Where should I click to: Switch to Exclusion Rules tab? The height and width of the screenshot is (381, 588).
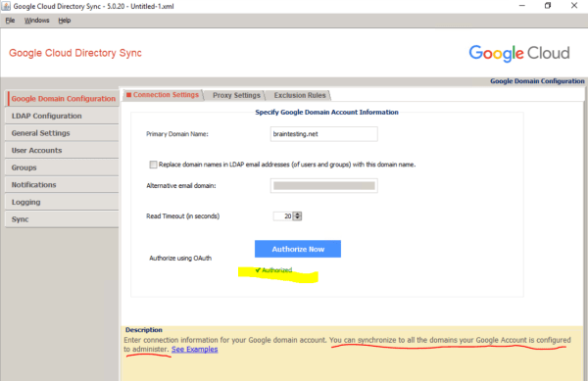(x=300, y=95)
